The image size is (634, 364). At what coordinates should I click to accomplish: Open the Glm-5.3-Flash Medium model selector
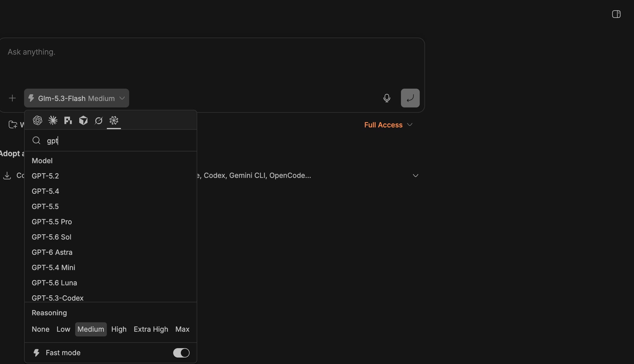coord(77,98)
